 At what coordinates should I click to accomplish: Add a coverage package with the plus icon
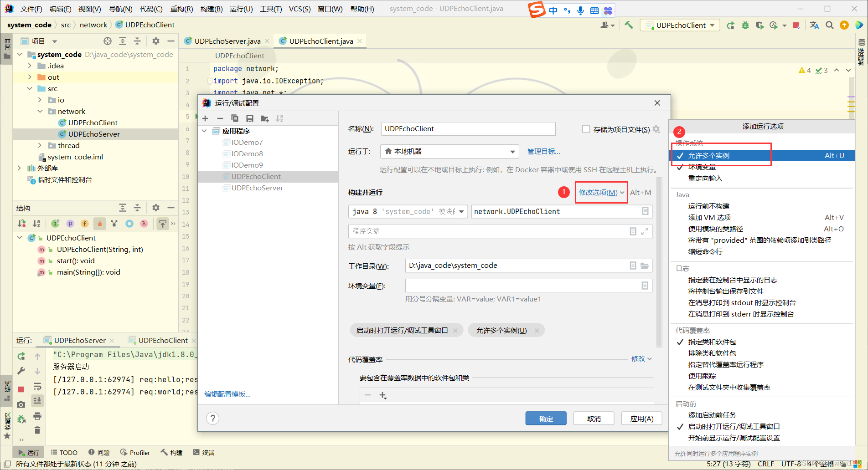coord(383,395)
